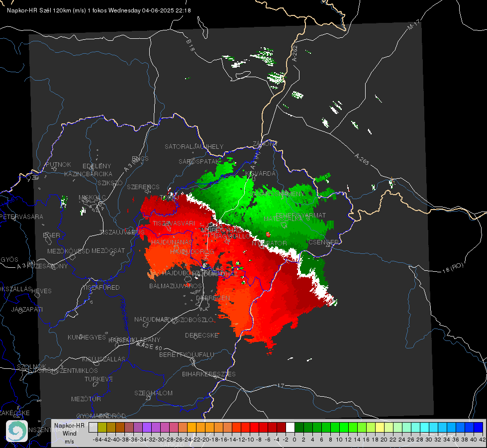Click the Napkor-HR Wind m/s legend label

tap(69, 433)
